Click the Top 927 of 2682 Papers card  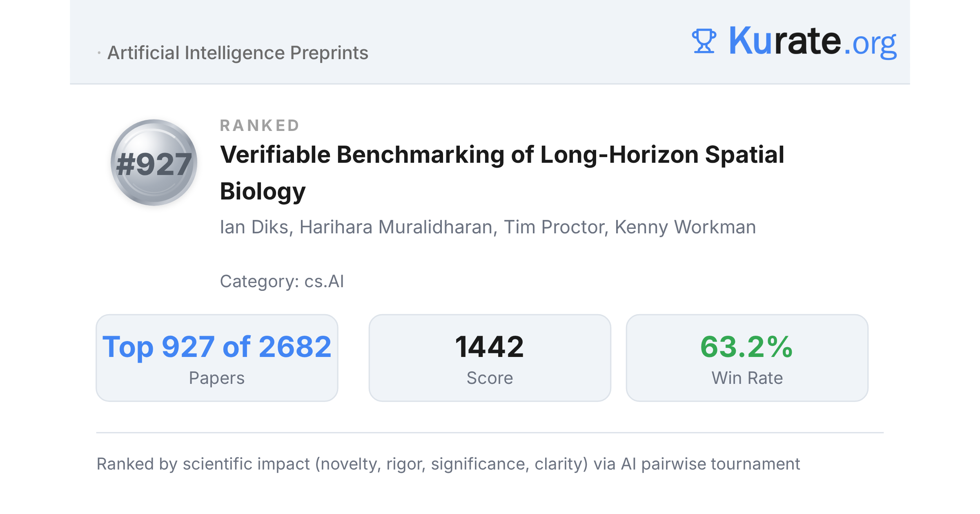217,358
